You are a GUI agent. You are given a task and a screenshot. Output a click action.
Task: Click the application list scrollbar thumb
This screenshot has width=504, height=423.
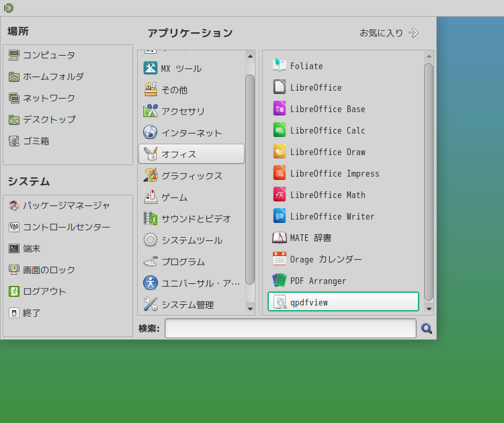click(x=429, y=182)
